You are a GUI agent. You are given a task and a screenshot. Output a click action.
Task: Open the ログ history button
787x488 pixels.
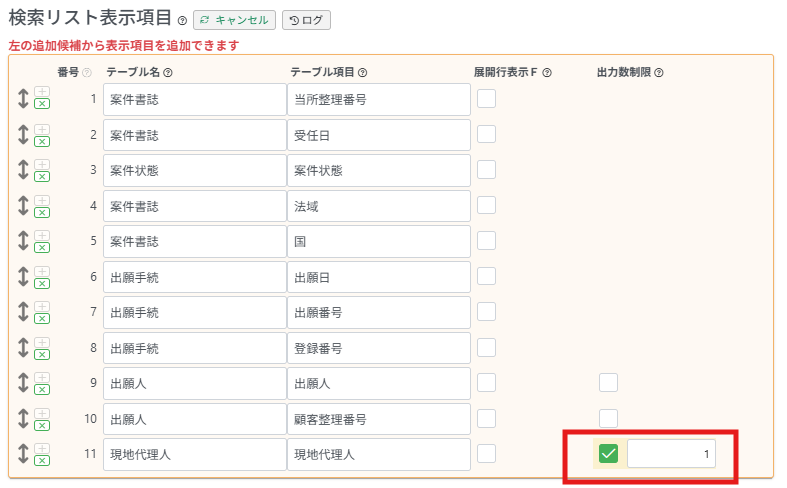(306, 20)
